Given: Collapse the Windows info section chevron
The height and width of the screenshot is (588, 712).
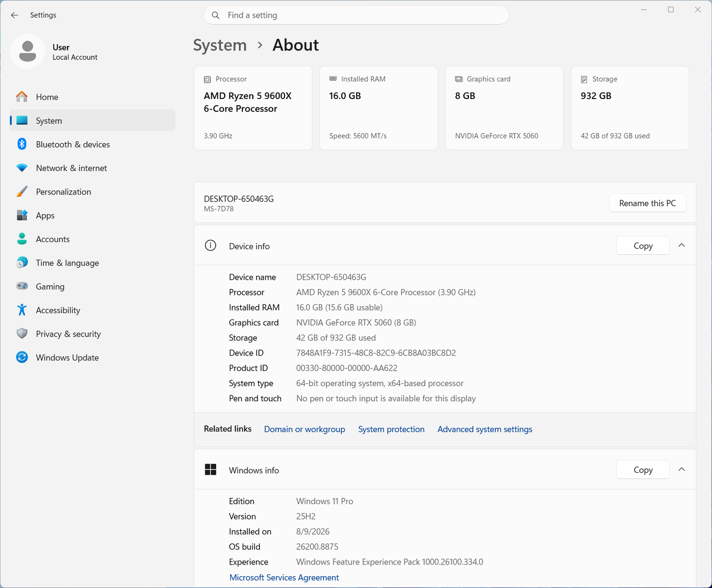Looking at the screenshot, I should 682,469.
